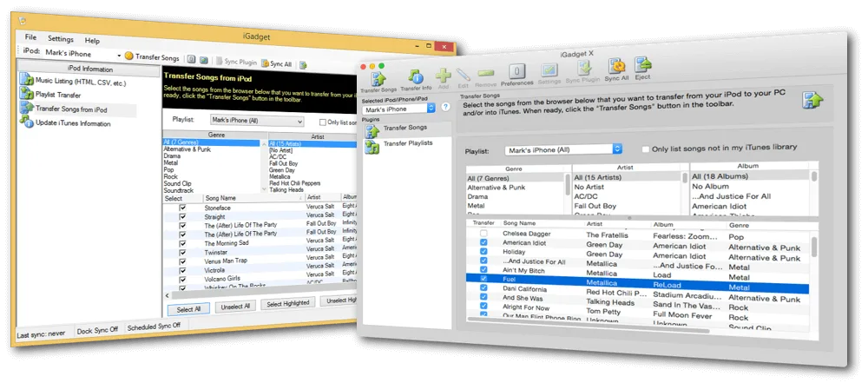Click Transfer Info icon in iGadget X toolbar
The image size is (868, 383).
click(x=417, y=77)
